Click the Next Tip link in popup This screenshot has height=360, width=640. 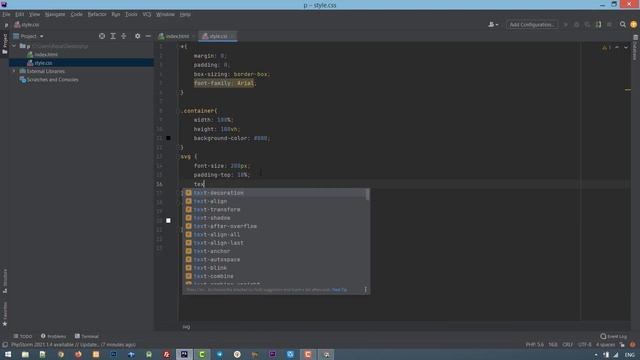click(339, 290)
